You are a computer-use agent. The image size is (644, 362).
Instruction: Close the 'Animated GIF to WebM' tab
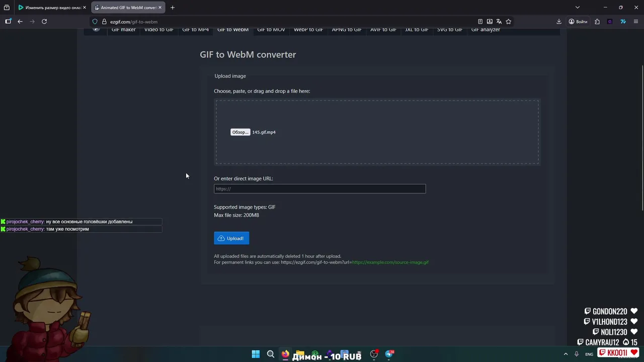(x=160, y=8)
